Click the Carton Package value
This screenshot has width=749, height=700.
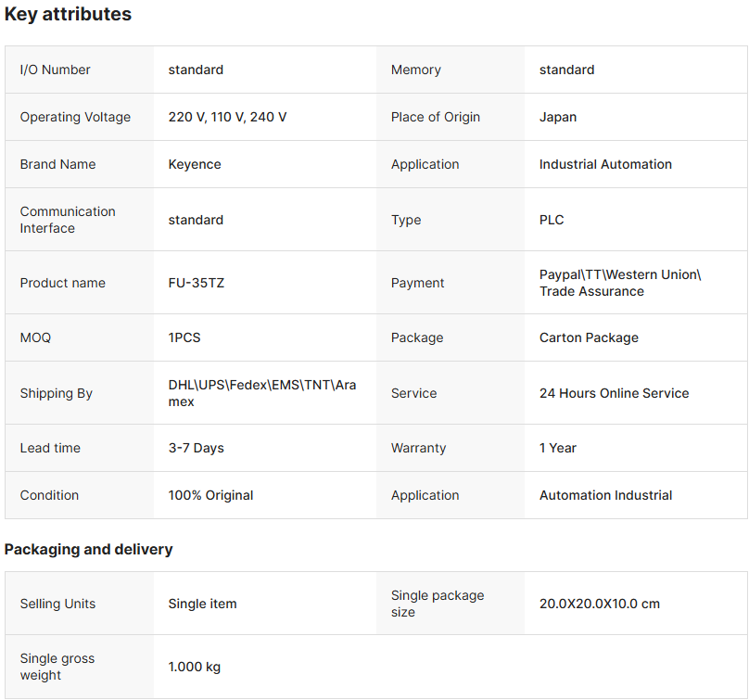pyautogui.click(x=589, y=337)
